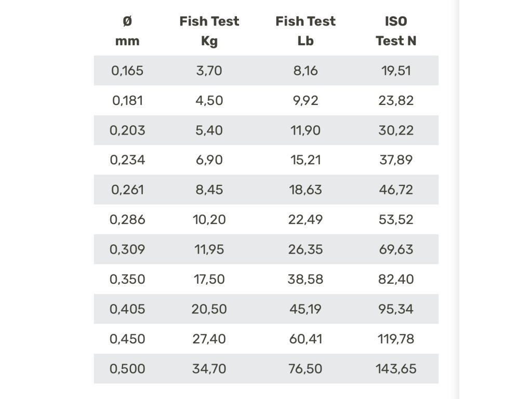Select the 10,20 Kg cell
The width and height of the screenshot is (532, 399).
[x=209, y=220]
